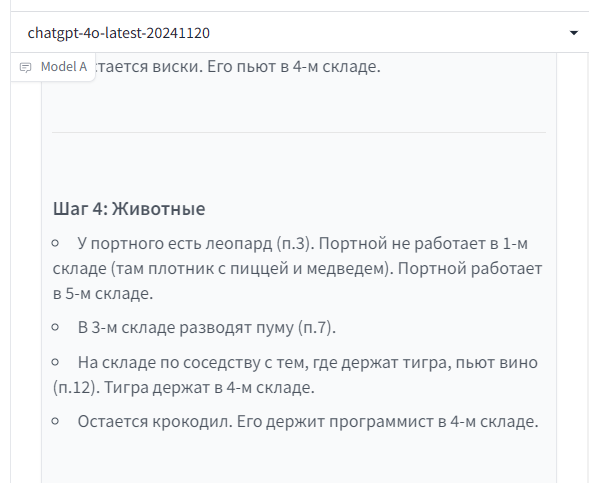Click the bullet marker before В 3-м складе

tap(55, 327)
